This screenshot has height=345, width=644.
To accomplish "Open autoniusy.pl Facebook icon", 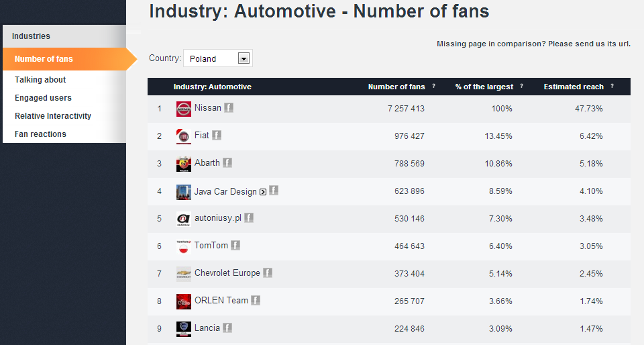I will [x=249, y=218].
